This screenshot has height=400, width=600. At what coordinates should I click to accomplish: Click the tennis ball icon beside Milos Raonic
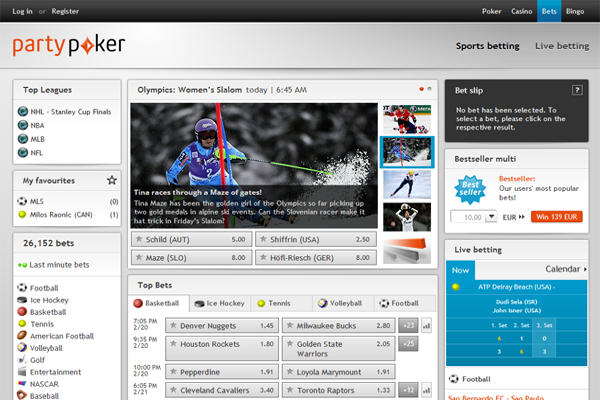[22, 214]
